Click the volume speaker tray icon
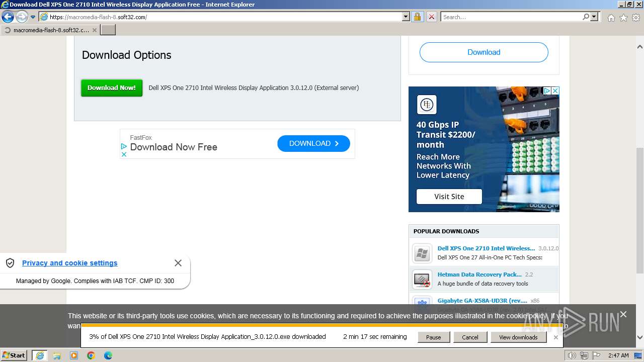Image resolution: width=644 pixels, height=362 pixels. coord(572,355)
